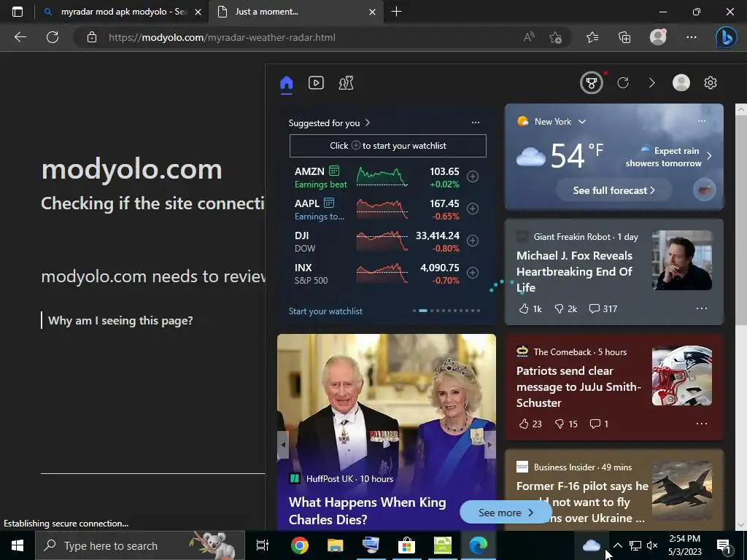Select the AMZN stock row
Image resolution: width=747 pixels, height=560 pixels.
click(x=387, y=177)
